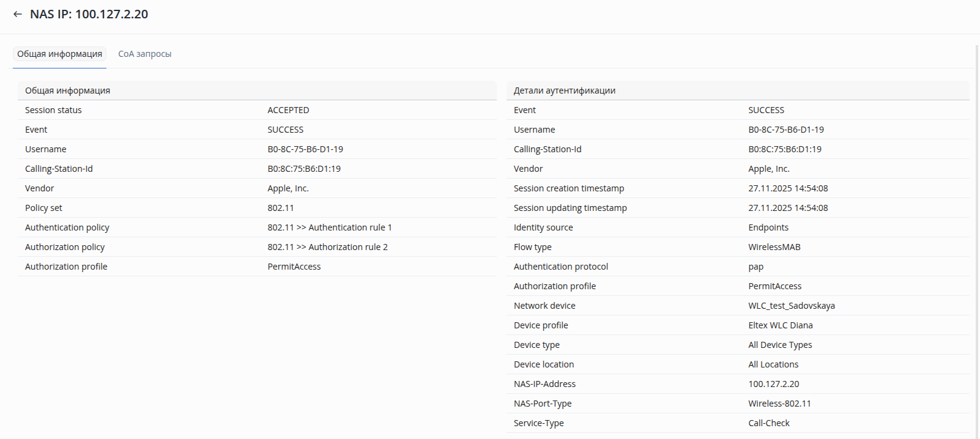Image resolution: width=980 pixels, height=439 pixels.
Task: Click the Endpoints identity source value
Action: (768, 227)
